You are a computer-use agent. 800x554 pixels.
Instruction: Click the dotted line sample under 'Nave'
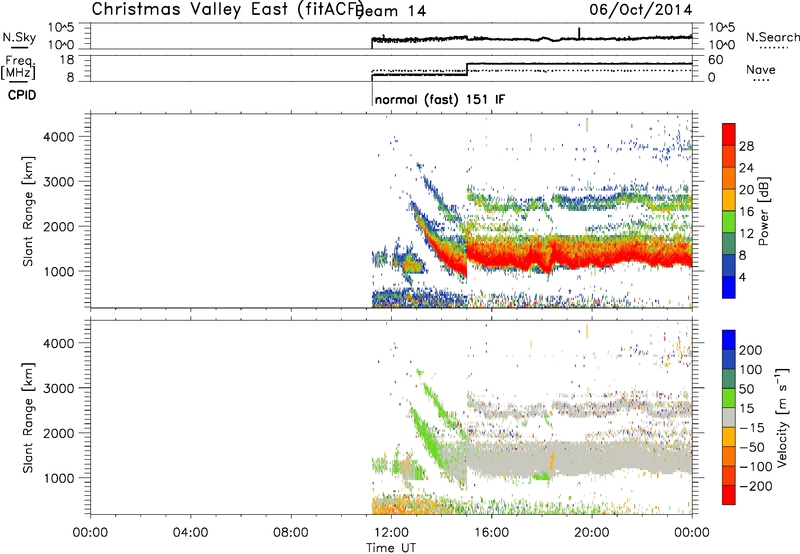(x=761, y=80)
